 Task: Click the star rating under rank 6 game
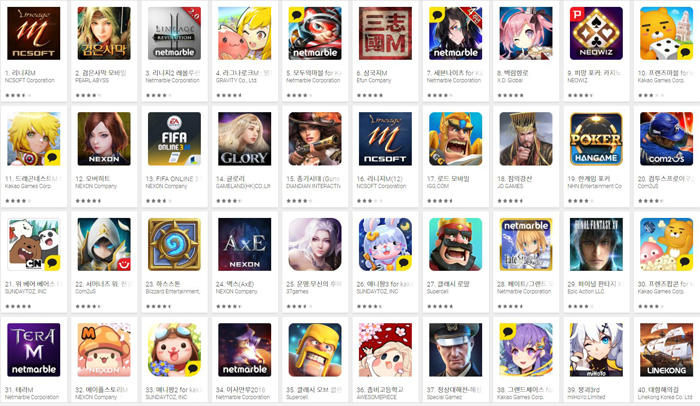pyautogui.click(x=370, y=95)
